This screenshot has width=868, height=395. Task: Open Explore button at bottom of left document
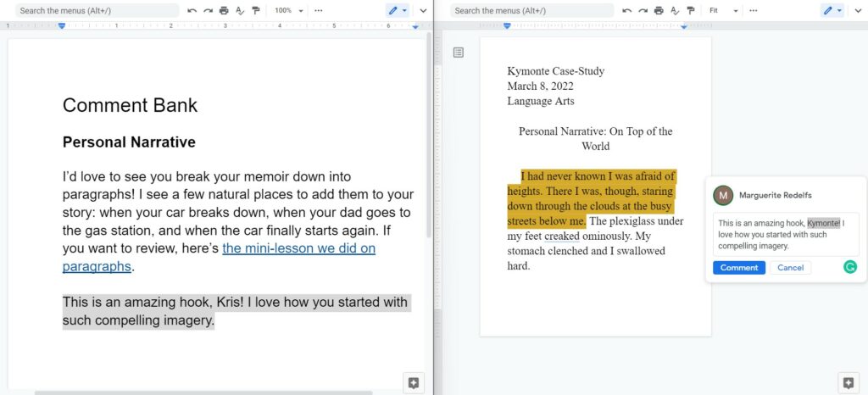click(413, 382)
